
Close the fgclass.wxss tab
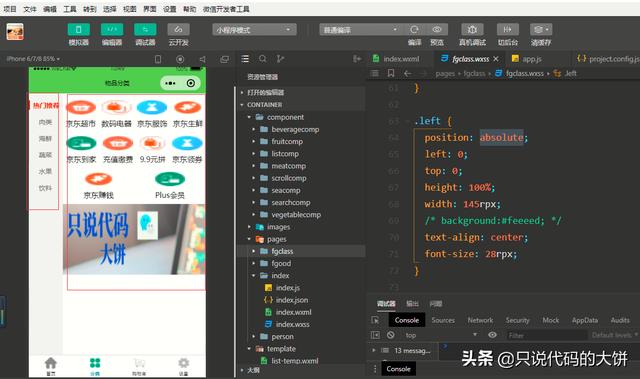pos(496,59)
